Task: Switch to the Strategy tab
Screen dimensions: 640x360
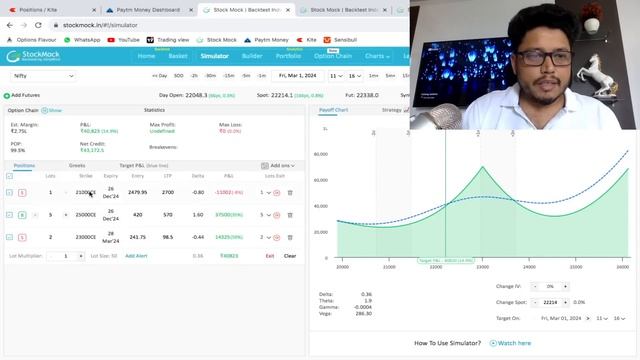Action: (x=395, y=110)
